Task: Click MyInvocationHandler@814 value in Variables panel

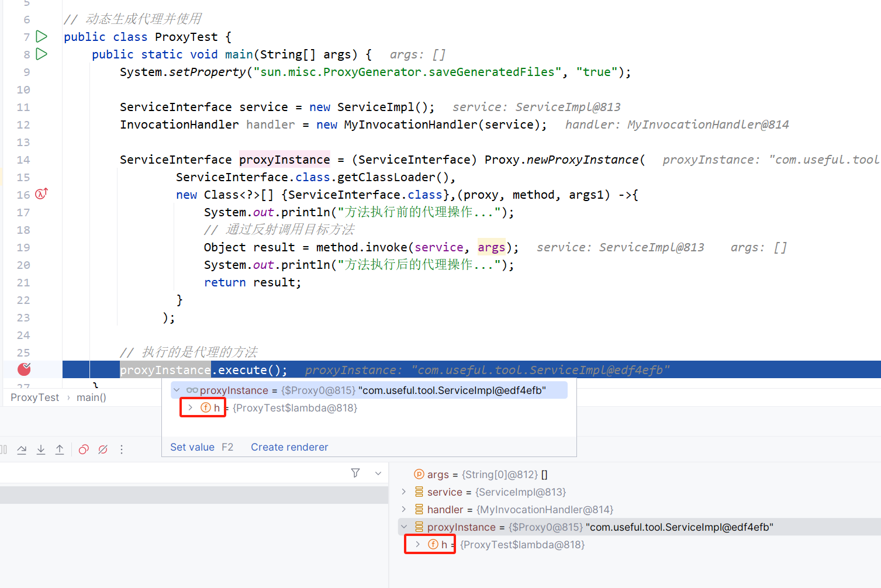Action: [545, 510]
